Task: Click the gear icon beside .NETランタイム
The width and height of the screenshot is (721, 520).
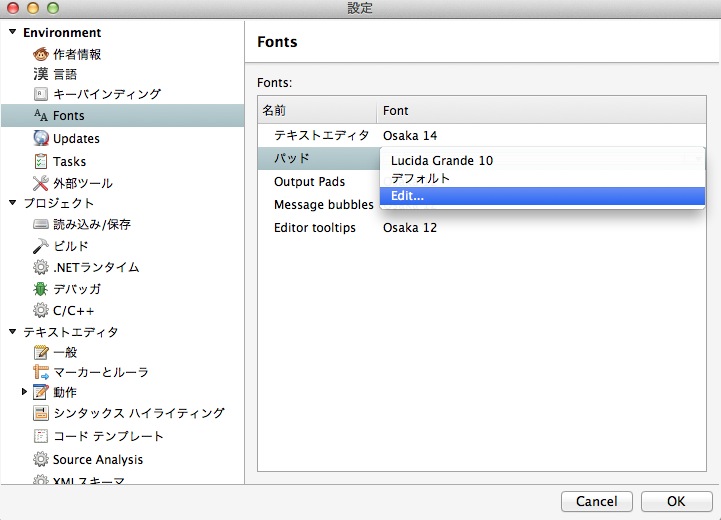Action: tap(40, 267)
